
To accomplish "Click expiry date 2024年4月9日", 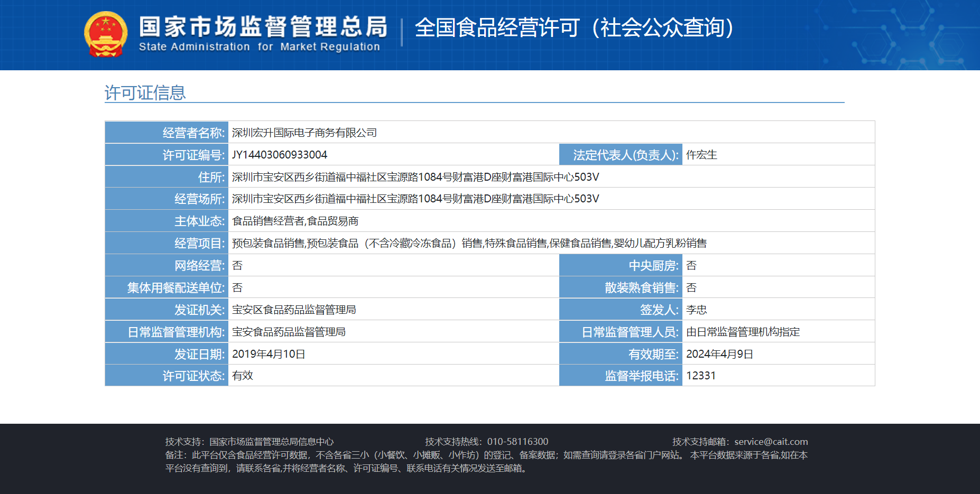I will pyautogui.click(x=719, y=354).
